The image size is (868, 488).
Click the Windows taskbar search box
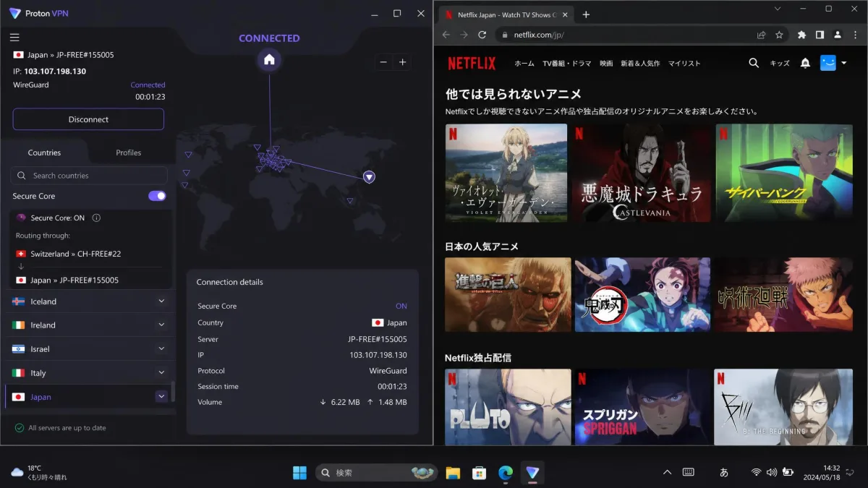tap(376, 473)
